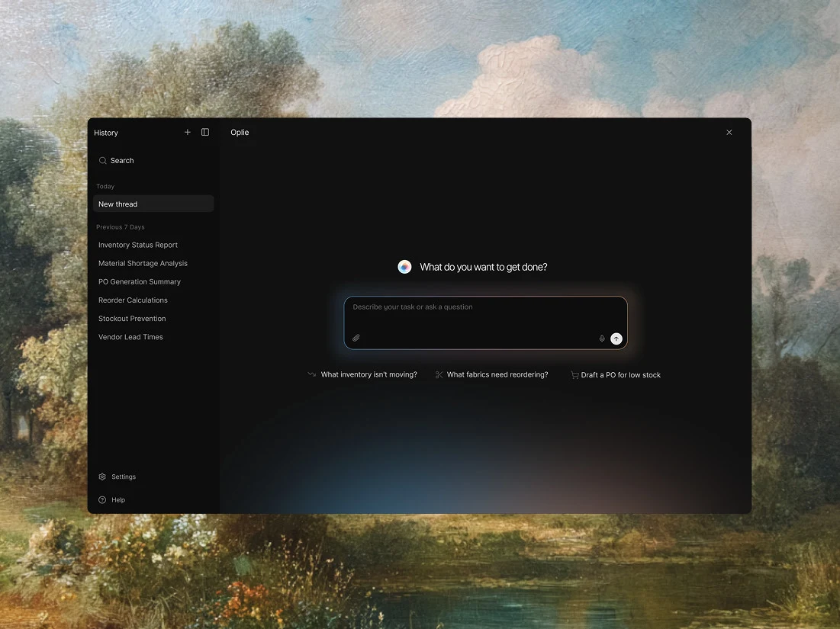The height and width of the screenshot is (629, 840).
Task: Open Inventory Status Report thread
Action: (x=137, y=245)
